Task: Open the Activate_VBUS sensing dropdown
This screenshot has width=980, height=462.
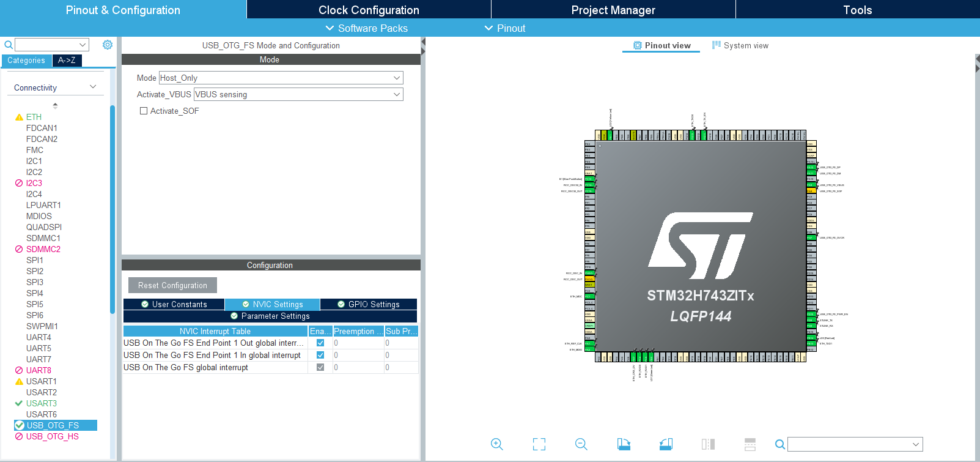Action: 298,94
